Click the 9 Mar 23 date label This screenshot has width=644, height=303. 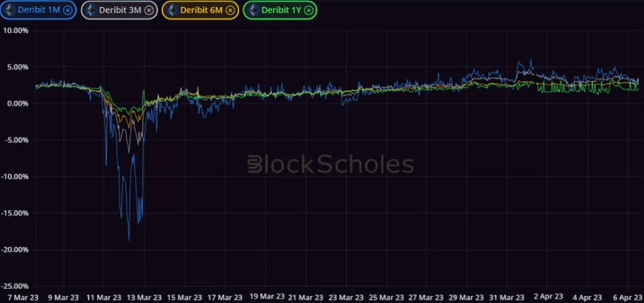pyautogui.click(x=64, y=297)
